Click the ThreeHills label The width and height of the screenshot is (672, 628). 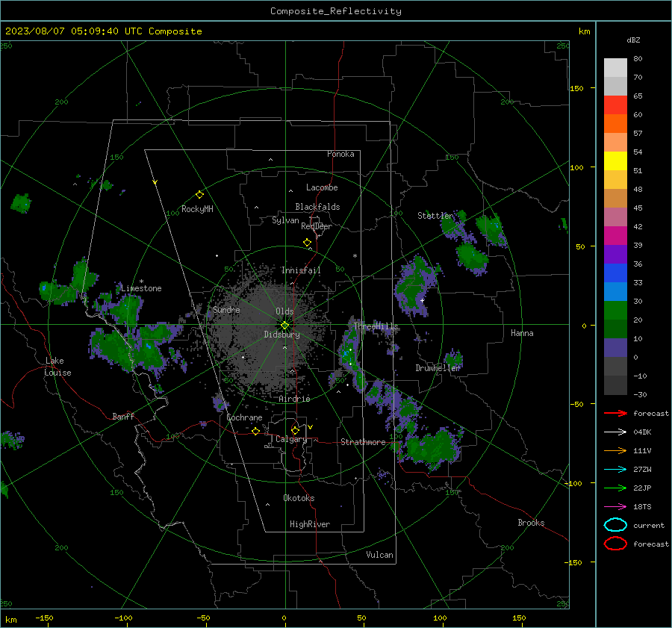click(376, 326)
